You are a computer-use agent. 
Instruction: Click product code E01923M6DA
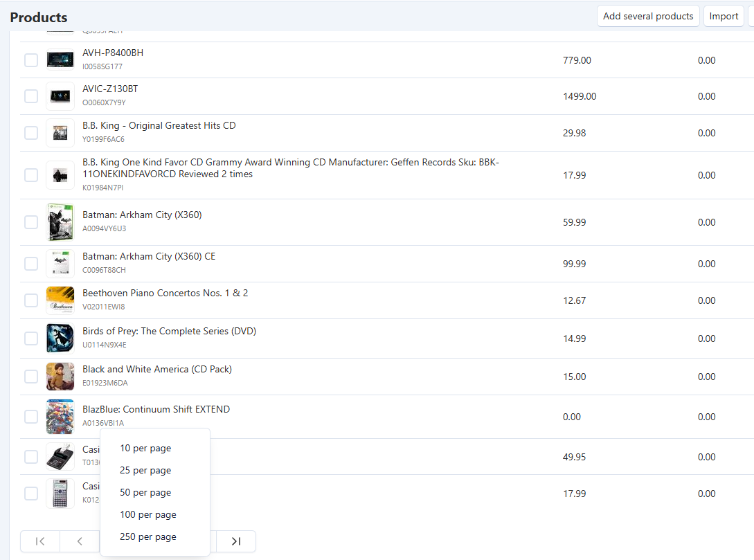(105, 383)
